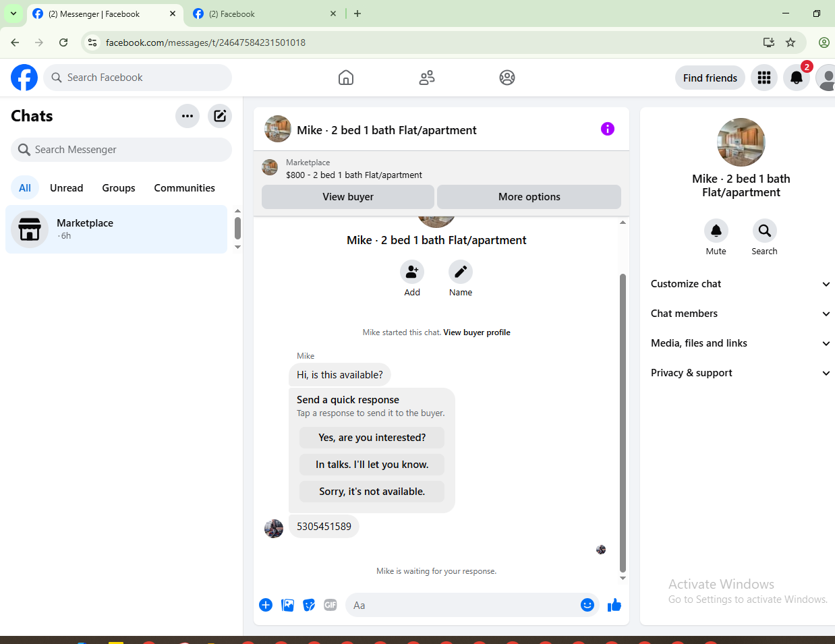Bookmark this page with star icon
The width and height of the screenshot is (835, 644).
790,42
